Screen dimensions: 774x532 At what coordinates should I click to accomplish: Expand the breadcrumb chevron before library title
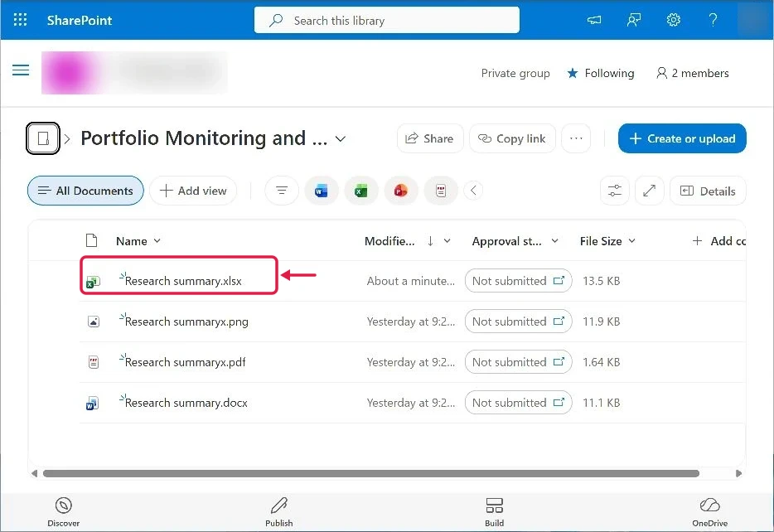[67, 139]
